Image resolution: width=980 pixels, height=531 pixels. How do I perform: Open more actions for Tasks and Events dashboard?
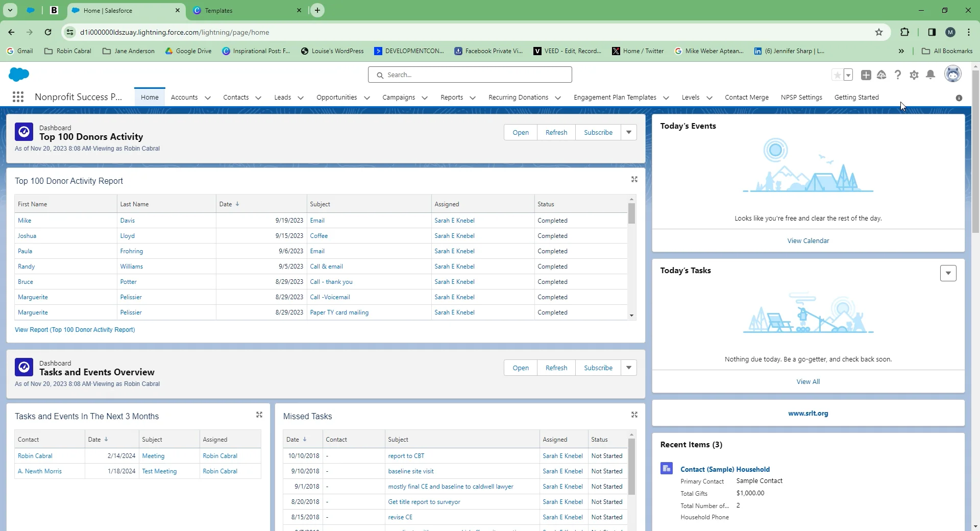tap(629, 368)
